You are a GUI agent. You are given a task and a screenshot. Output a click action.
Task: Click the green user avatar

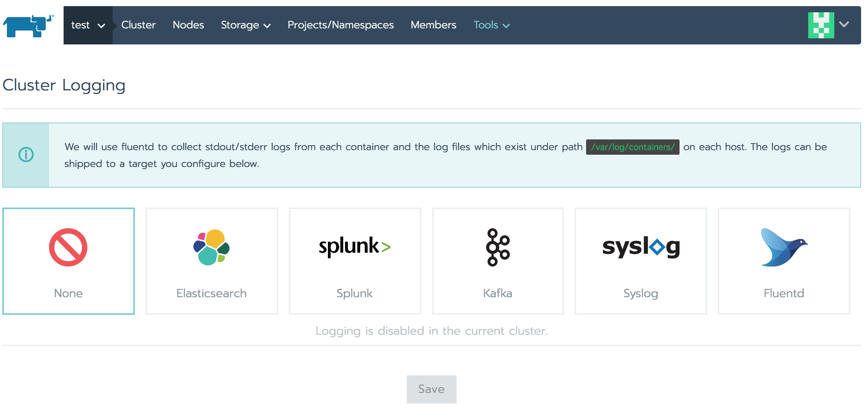click(x=821, y=25)
